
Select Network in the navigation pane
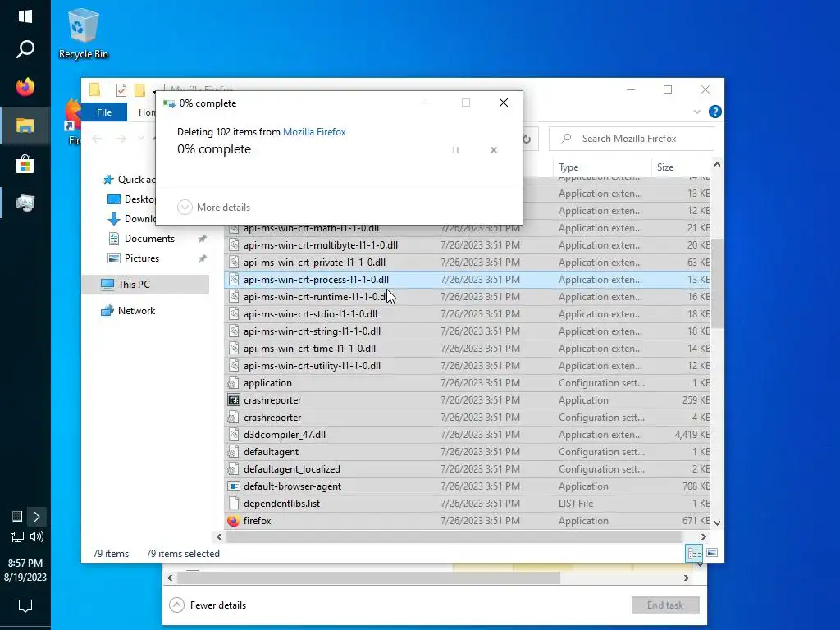pos(136,311)
